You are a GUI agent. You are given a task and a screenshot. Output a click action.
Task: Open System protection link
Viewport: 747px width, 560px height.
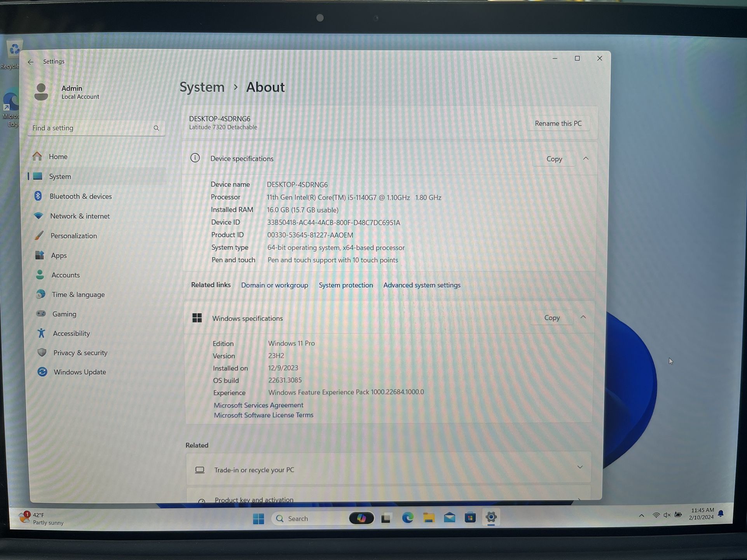click(346, 285)
